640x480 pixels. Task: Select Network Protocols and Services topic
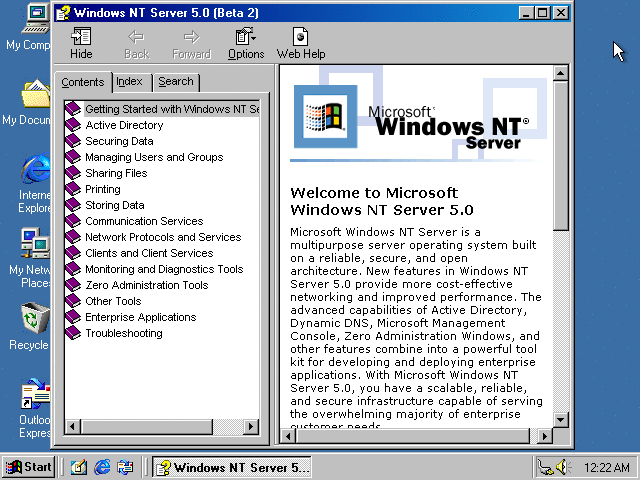[x=163, y=237]
